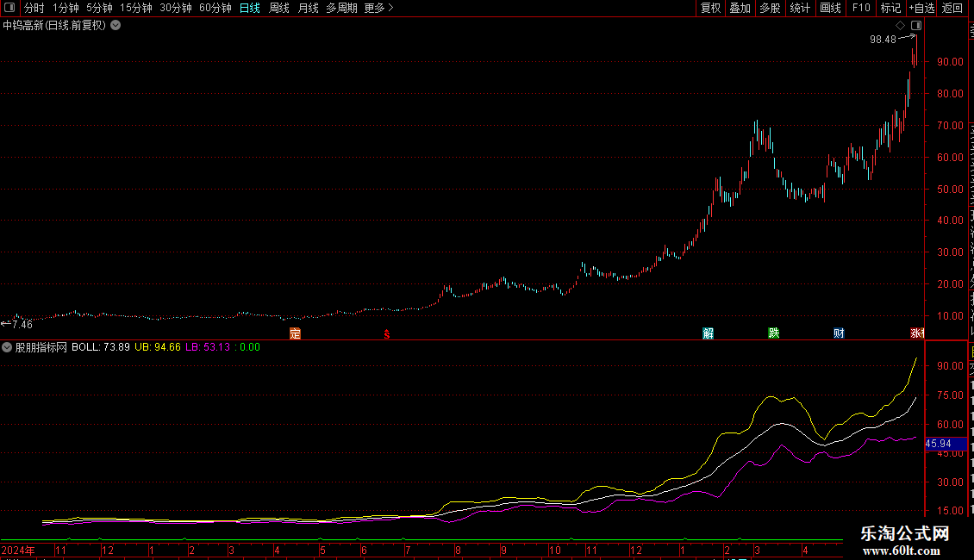The height and width of the screenshot is (560, 974).
Task: Click the 叠加 overlay button
Action: coord(740,8)
